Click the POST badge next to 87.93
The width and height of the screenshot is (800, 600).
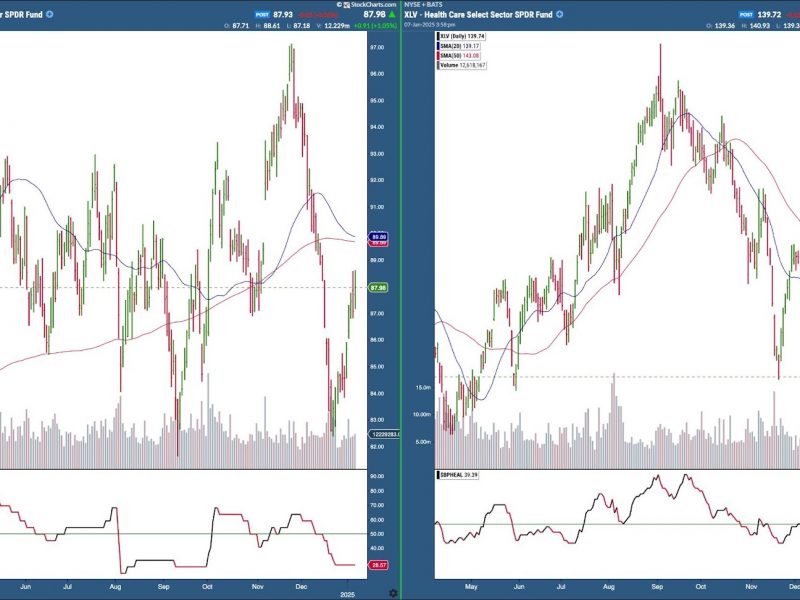[x=262, y=15]
